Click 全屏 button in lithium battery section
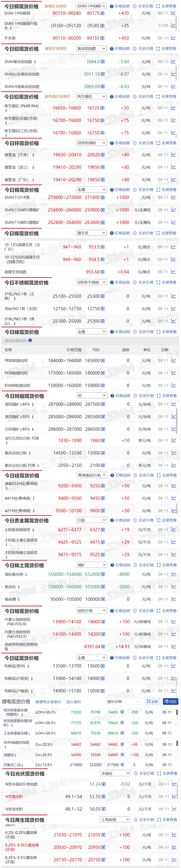 coord(152,701)
